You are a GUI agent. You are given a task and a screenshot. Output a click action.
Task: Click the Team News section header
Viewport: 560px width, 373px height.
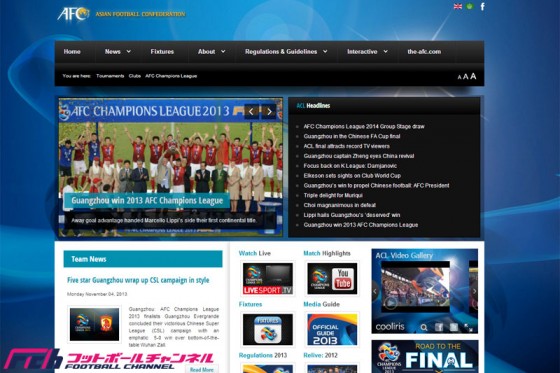coord(143,259)
